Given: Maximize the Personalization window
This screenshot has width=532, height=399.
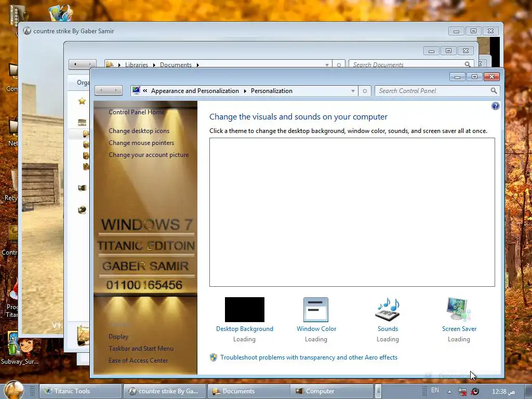Looking at the screenshot, I should 474,77.
